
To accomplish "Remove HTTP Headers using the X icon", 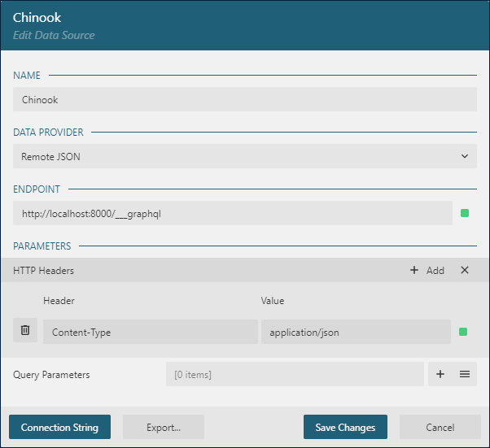I will coord(465,270).
